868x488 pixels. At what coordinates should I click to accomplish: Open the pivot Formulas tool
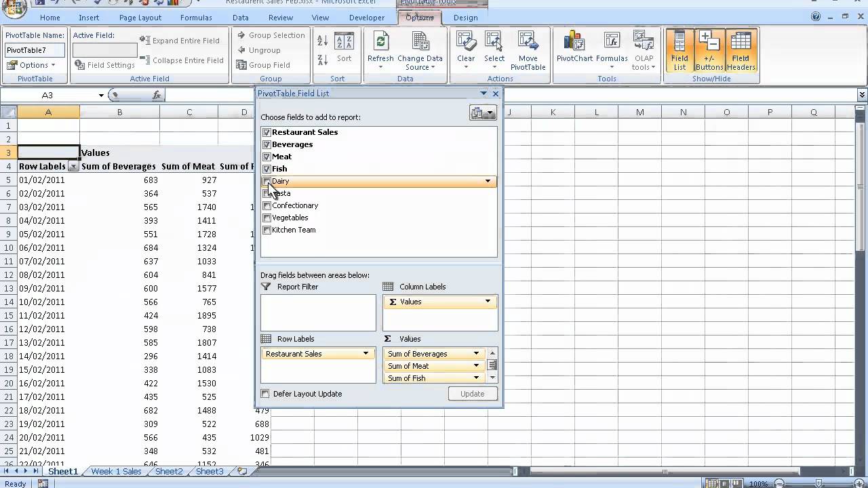pyautogui.click(x=612, y=49)
